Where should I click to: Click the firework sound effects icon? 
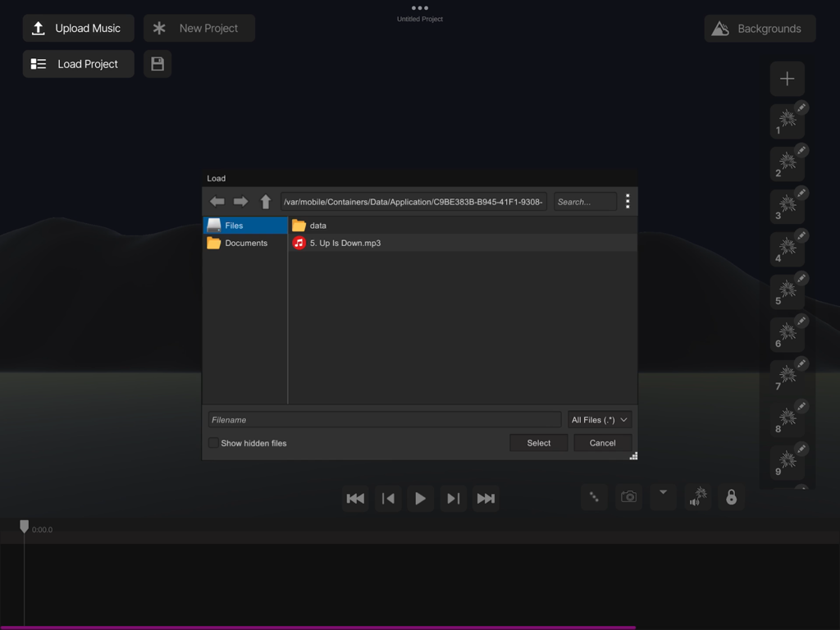697,496
